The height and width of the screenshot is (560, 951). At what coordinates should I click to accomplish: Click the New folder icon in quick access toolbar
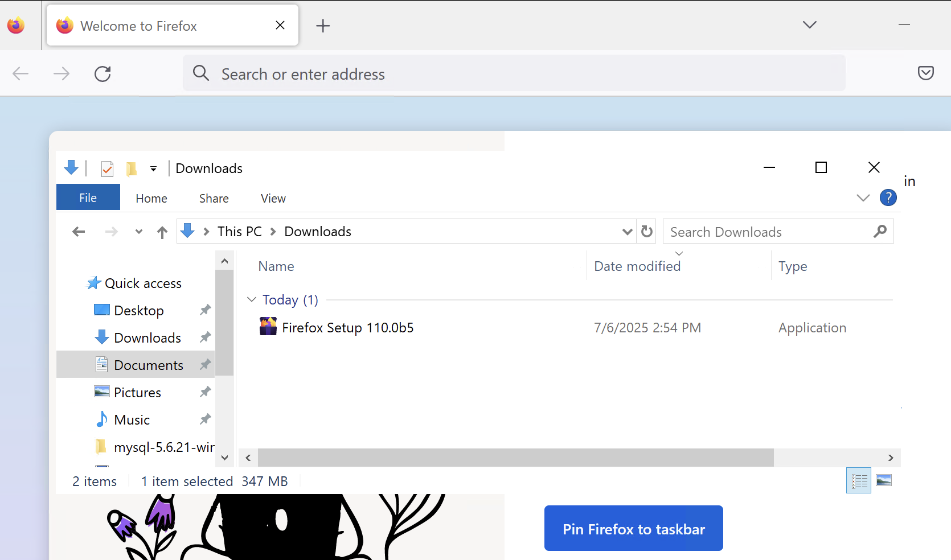click(131, 168)
